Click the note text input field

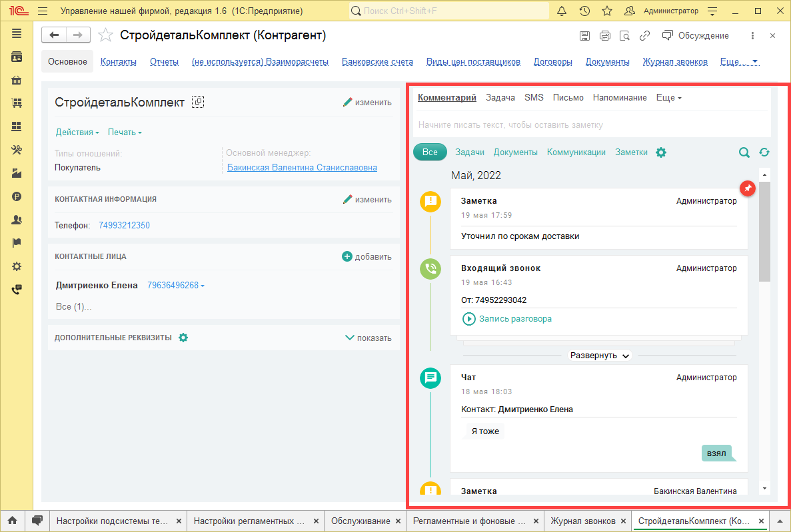coord(586,125)
